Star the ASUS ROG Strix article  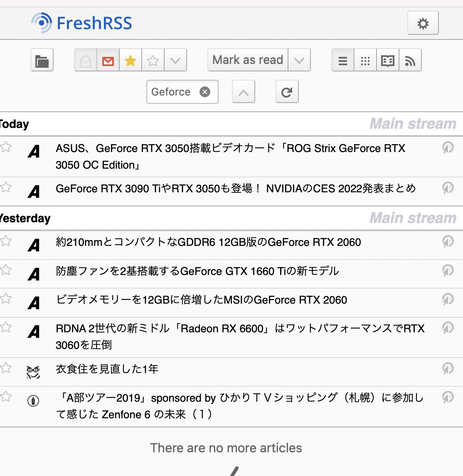coord(6,147)
